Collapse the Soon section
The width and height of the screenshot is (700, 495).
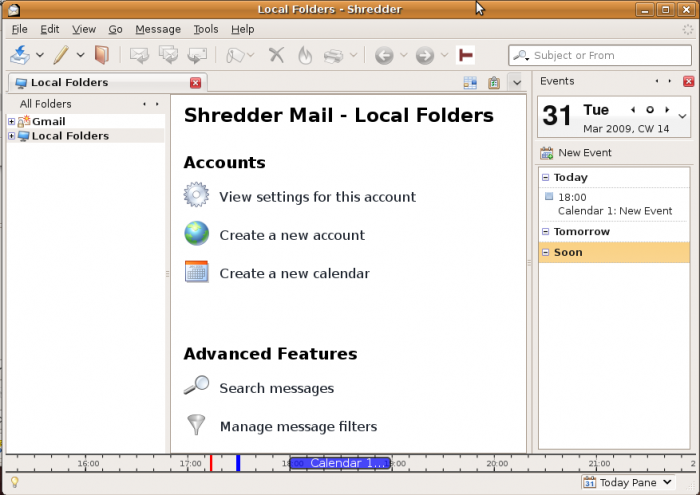(545, 252)
